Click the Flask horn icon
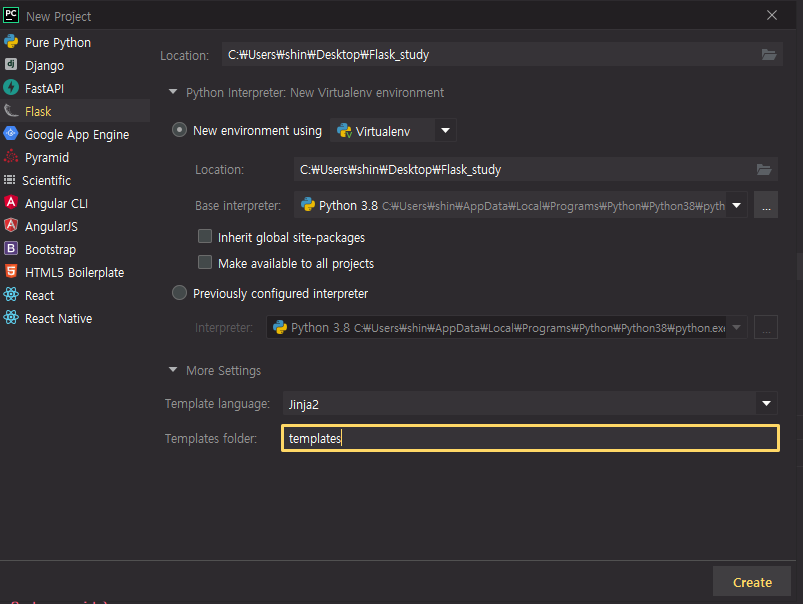This screenshot has width=803, height=604. 11,110
